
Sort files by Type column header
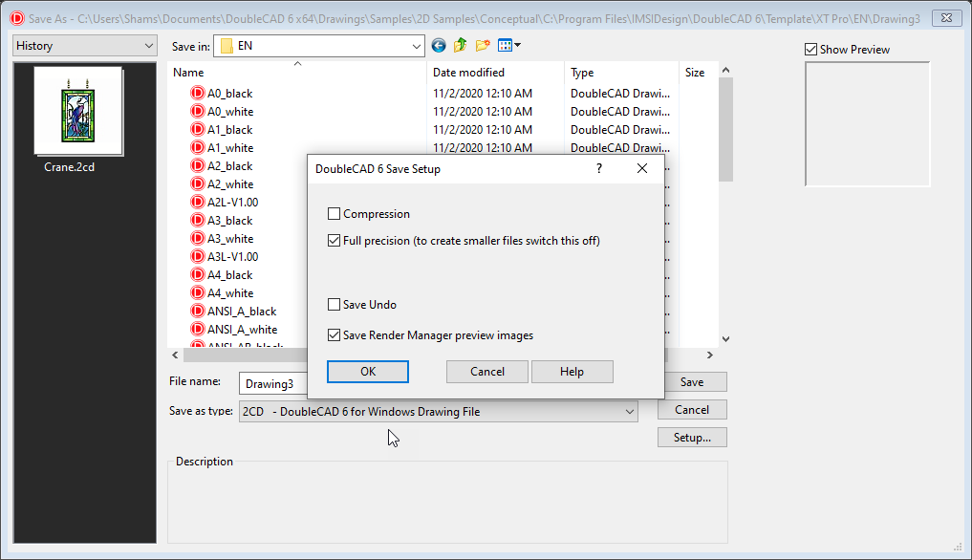(622, 73)
